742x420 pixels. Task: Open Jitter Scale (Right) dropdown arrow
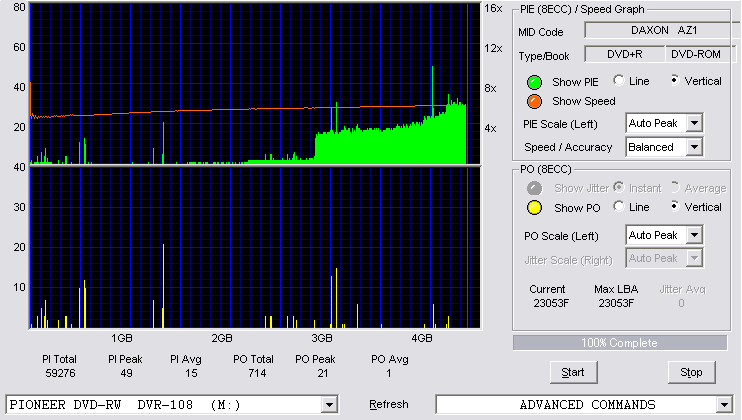694,258
